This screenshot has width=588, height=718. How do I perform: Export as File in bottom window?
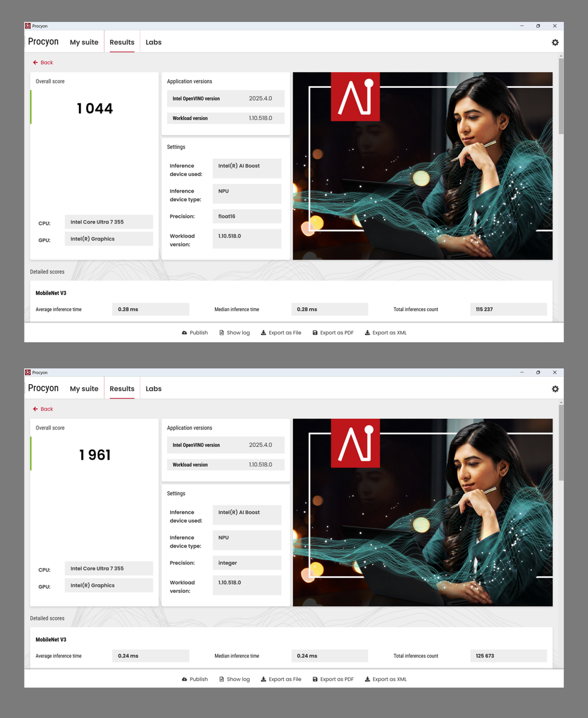pyautogui.click(x=281, y=679)
